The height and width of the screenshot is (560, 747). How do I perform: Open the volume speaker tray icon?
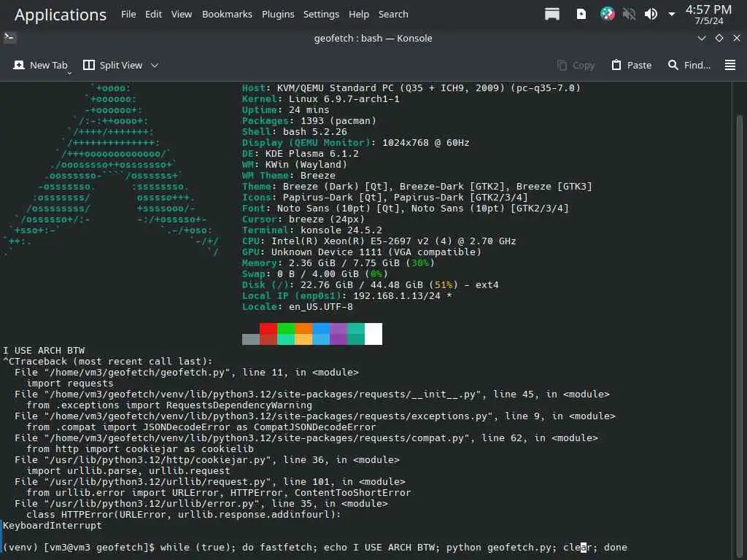coord(651,15)
